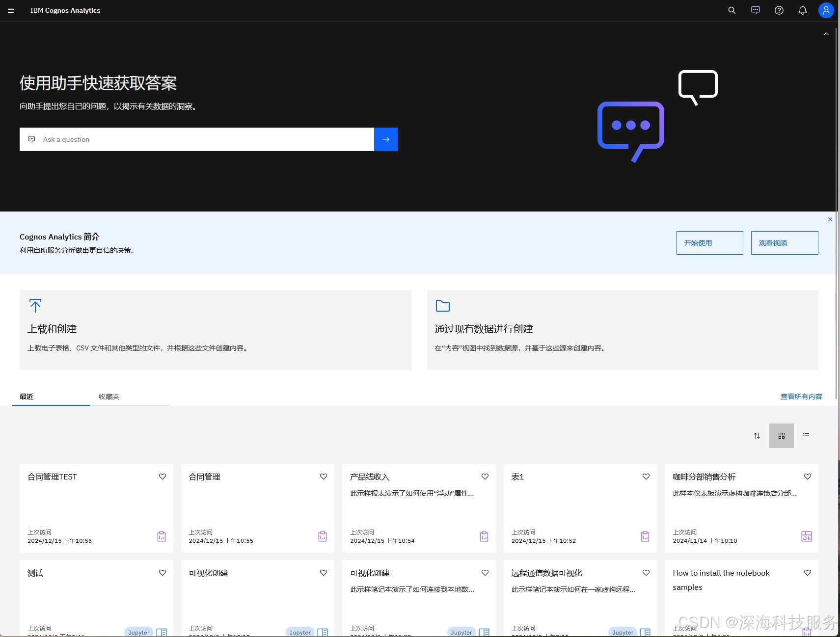Screen dimensions: 840x637
Task: Open the assistant chat icon in header
Action: [x=755, y=10]
